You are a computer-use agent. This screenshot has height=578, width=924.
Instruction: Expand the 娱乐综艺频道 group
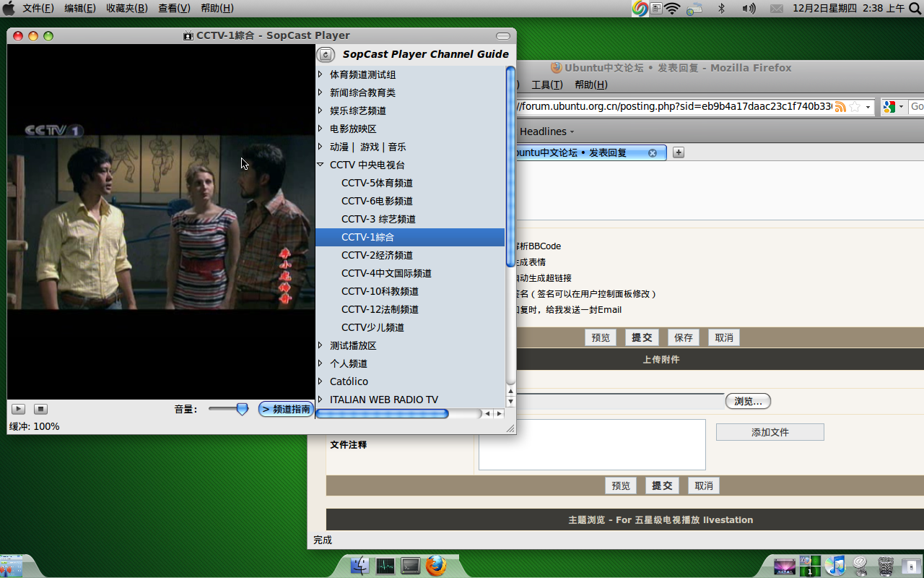pos(321,111)
